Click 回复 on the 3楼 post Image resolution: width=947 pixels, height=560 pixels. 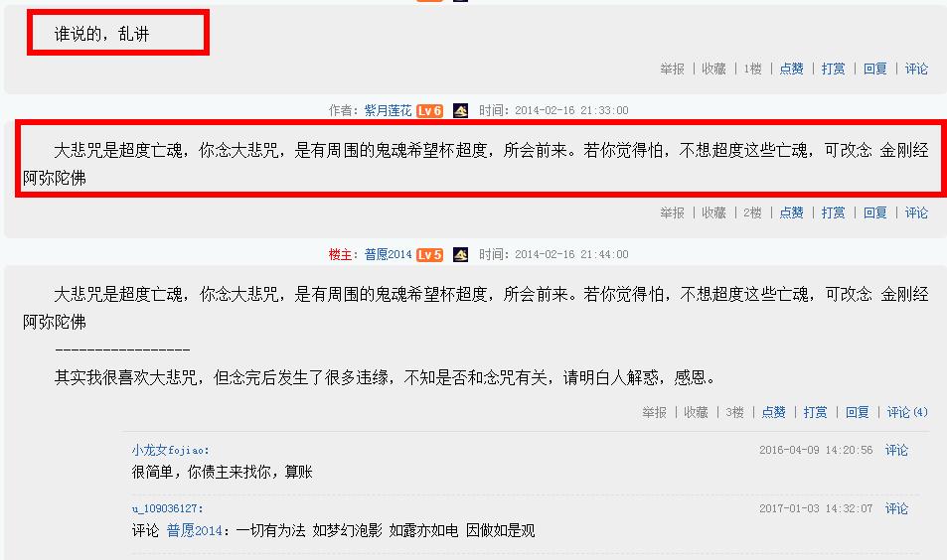pyautogui.click(x=857, y=412)
